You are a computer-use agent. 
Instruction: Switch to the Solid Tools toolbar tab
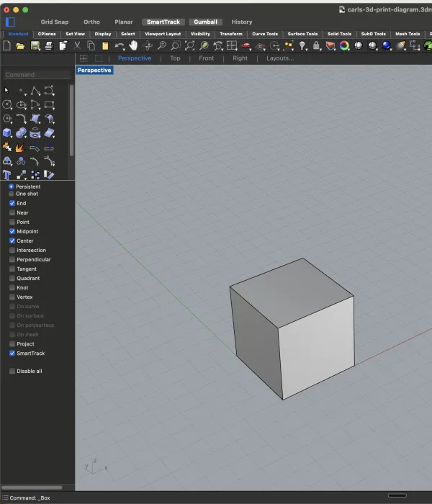tap(339, 34)
